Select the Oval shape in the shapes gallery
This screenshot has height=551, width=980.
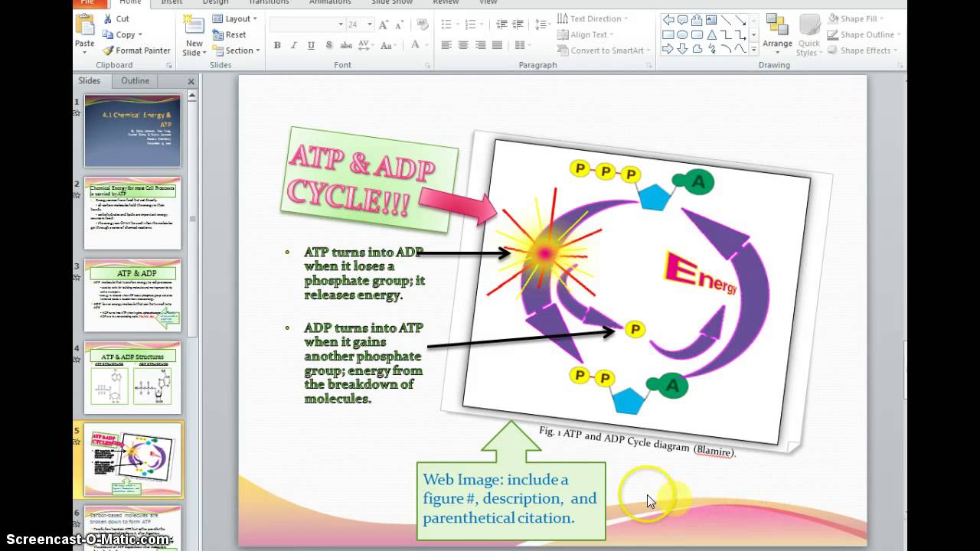tap(682, 34)
